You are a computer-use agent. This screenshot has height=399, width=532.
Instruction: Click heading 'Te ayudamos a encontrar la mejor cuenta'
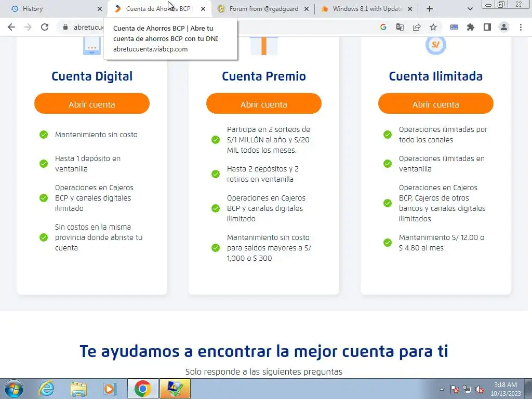point(263,351)
